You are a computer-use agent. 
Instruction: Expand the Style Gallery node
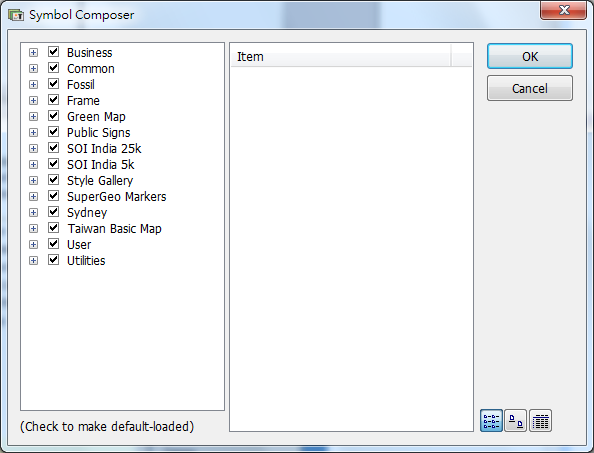coord(33,181)
